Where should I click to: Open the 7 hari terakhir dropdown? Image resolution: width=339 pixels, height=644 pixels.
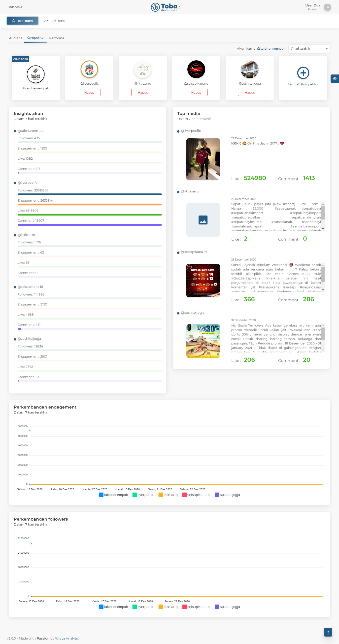pos(309,48)
